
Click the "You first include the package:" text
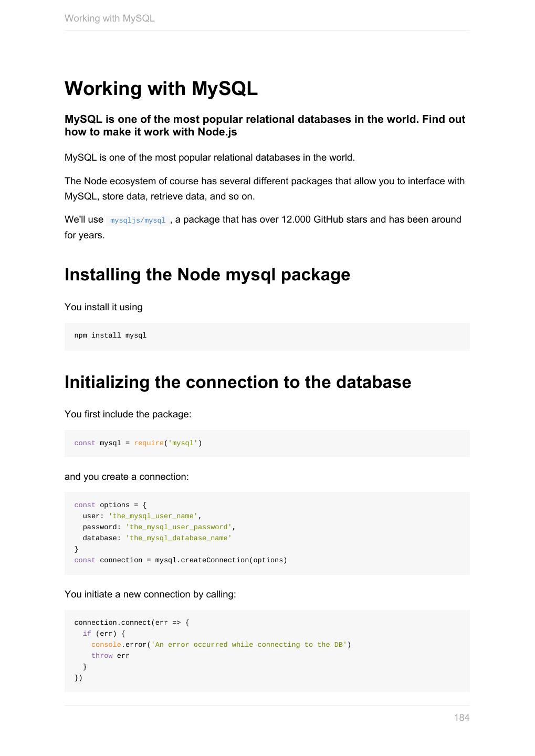point(128,414)
